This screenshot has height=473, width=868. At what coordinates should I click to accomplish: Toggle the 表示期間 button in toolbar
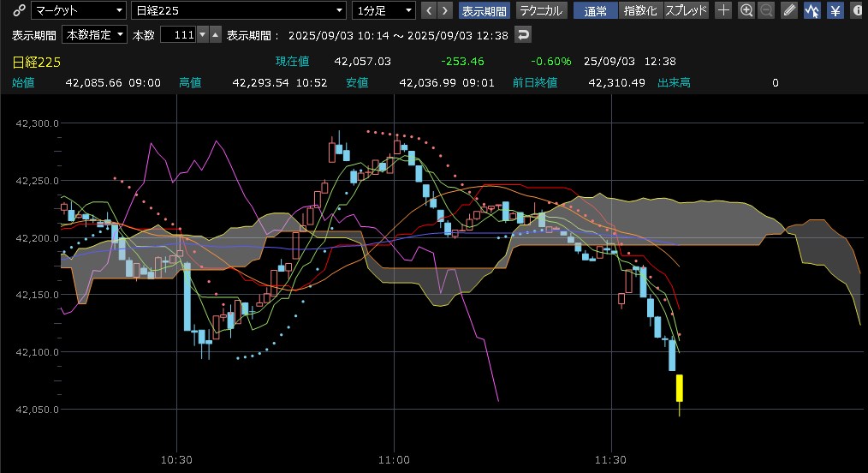point(484,10)
